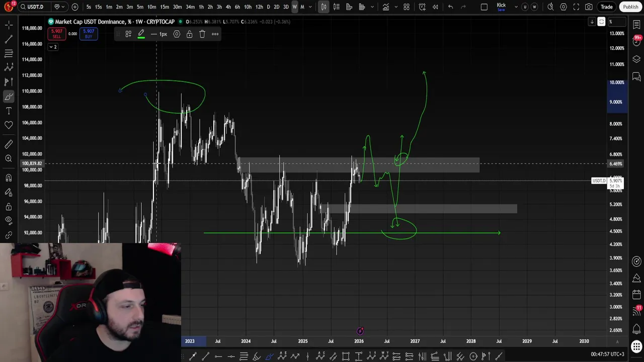Select the zoom-in magnifier tool
Screen dimensions: 644x362
coord(9,159)
